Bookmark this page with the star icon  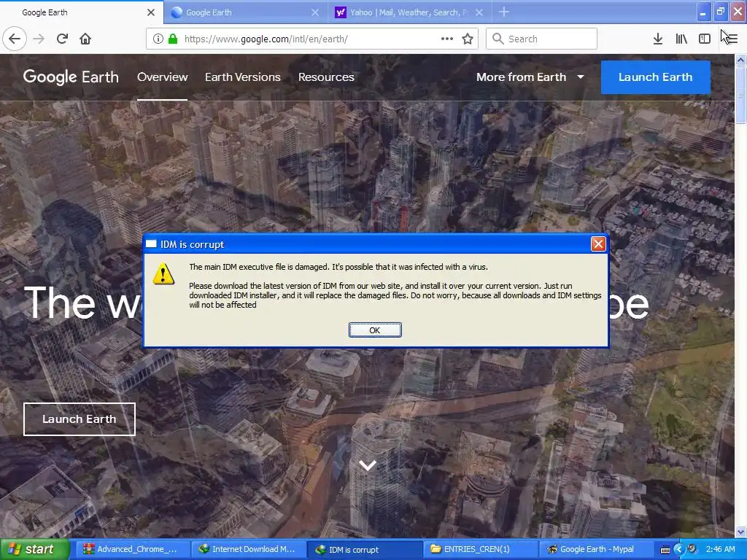tap(468, 39)
